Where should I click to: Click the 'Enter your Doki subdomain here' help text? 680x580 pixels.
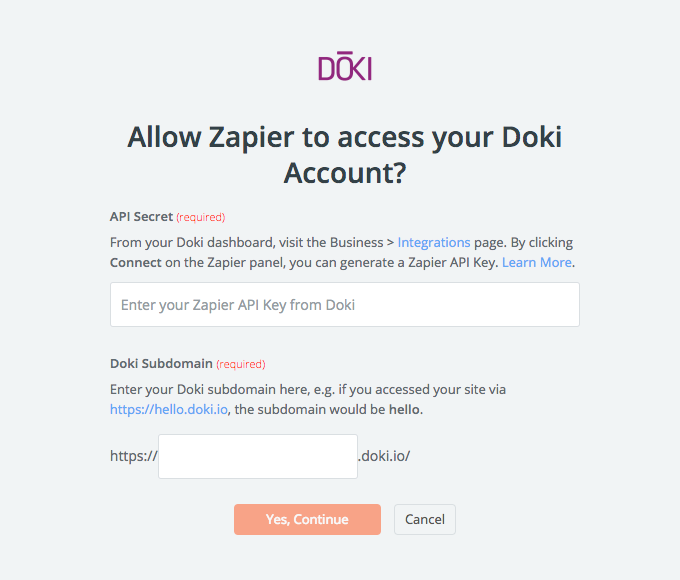click(308, 399)
